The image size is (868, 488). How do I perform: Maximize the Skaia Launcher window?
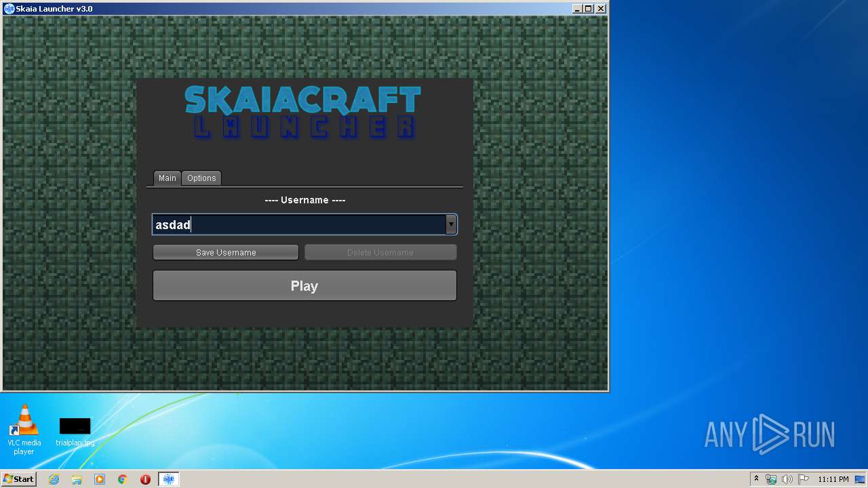(588, 9)
